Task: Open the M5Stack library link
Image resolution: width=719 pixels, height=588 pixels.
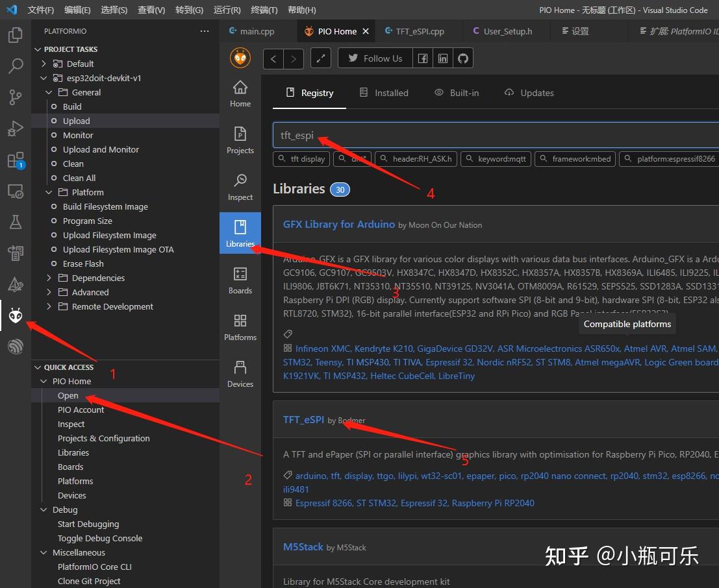Action: tap(303, 546)
